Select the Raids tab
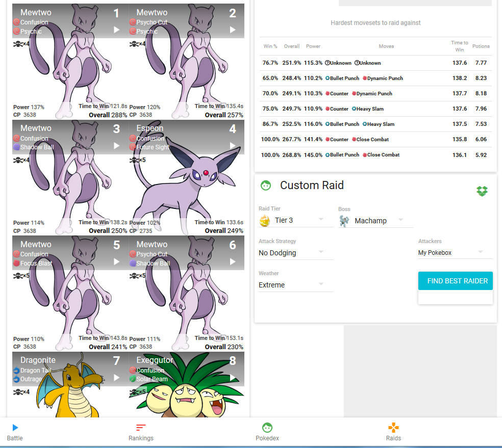The width and height of the screenshot is (502, 448). tap(393, 432)
